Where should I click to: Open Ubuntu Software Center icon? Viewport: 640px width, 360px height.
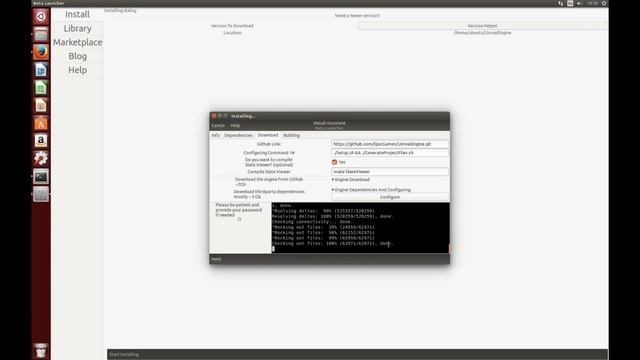pos(41,123)
